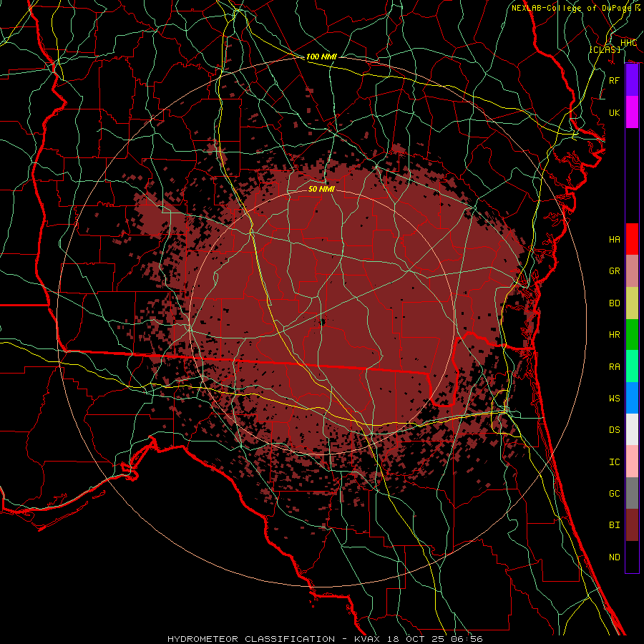
Task: Click the ND legend label
Action: (x=614, y=557)
